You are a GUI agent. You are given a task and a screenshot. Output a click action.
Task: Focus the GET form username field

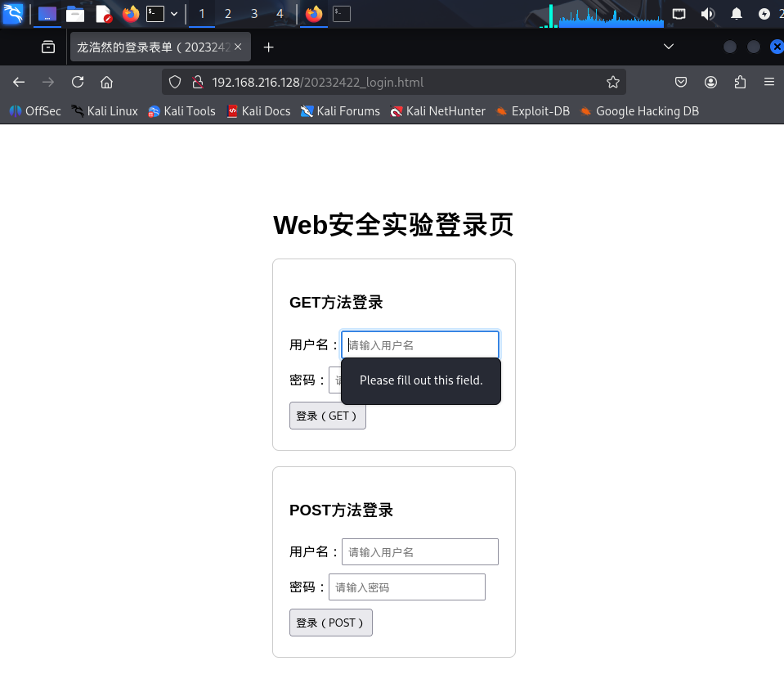(420, 344)
